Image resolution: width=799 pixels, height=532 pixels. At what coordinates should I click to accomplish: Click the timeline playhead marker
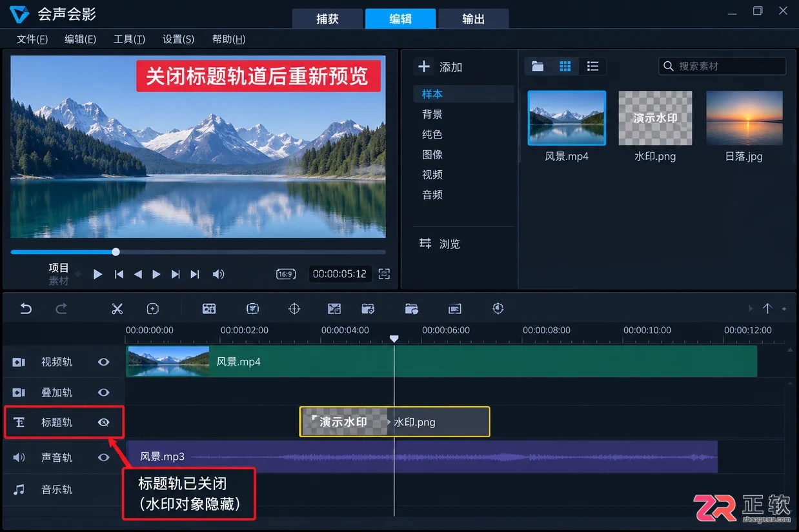point(394,339)
